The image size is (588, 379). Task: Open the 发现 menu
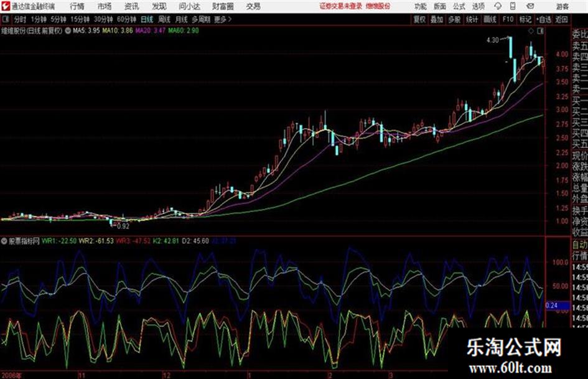click(159, 6)
